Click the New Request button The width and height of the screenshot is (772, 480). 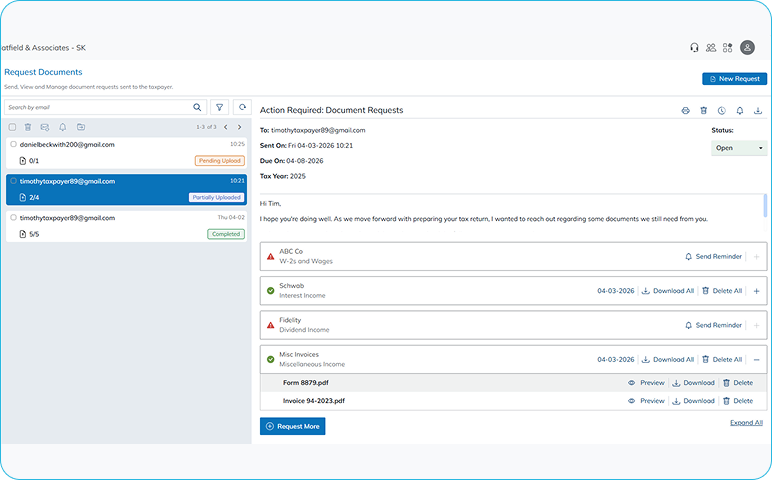pyautogui.click(x=734, y=78)
